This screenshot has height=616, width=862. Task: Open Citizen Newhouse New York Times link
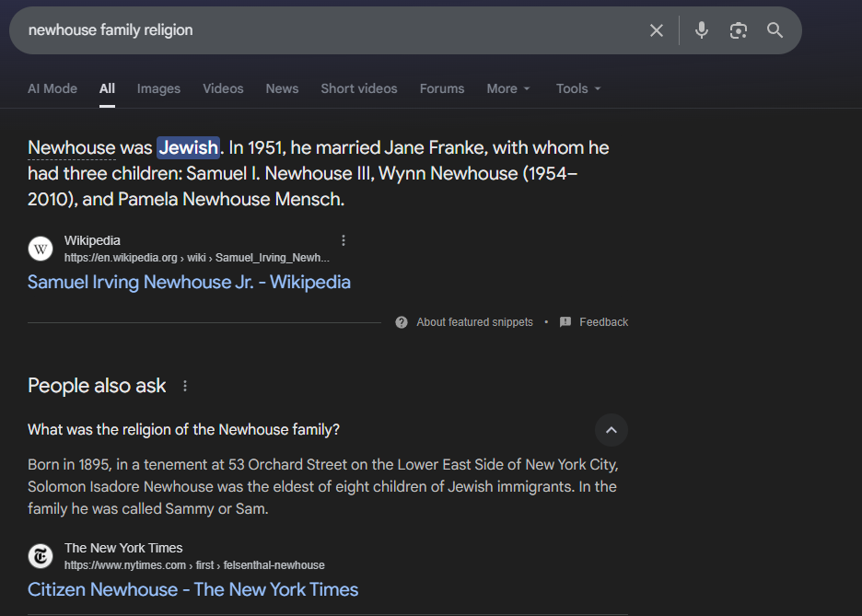tap(193, 589)
